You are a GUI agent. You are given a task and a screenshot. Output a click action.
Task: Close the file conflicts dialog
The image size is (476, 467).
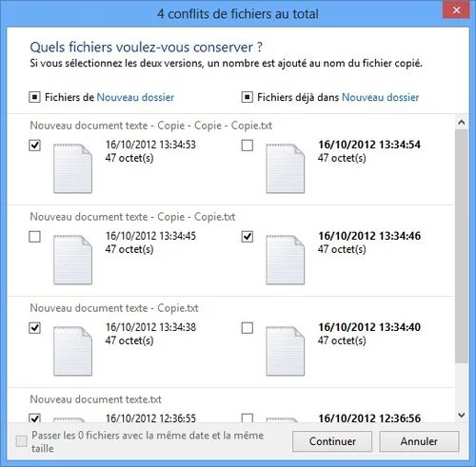click(456, 10)
